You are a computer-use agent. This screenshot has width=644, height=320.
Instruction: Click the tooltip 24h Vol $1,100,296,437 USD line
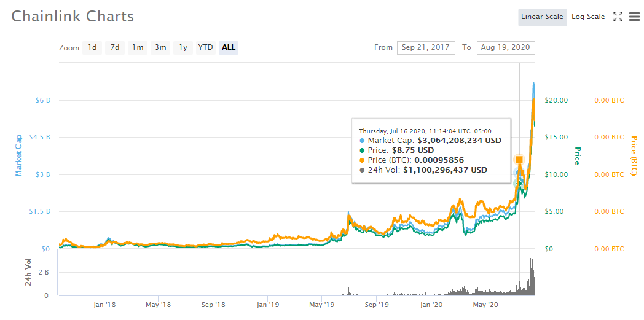[423, 170]
